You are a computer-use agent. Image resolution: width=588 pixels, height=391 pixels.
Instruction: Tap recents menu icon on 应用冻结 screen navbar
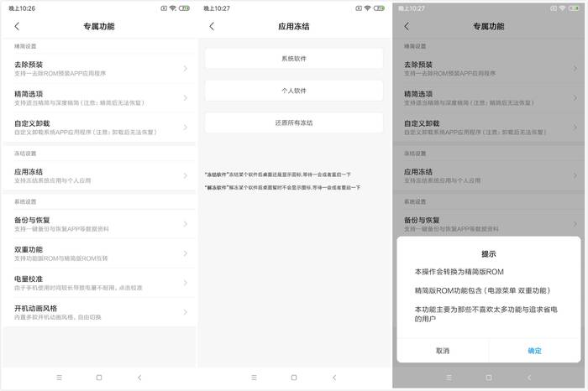[255, 378]
